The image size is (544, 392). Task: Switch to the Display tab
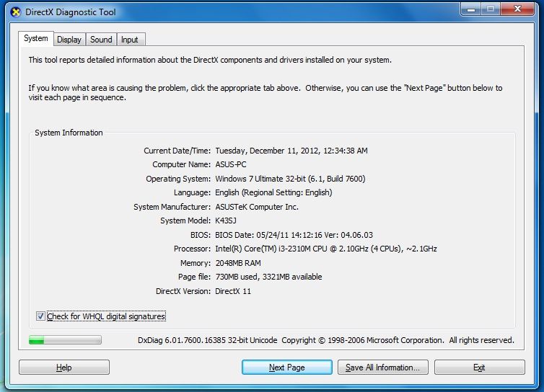click(x=69, y=40)
